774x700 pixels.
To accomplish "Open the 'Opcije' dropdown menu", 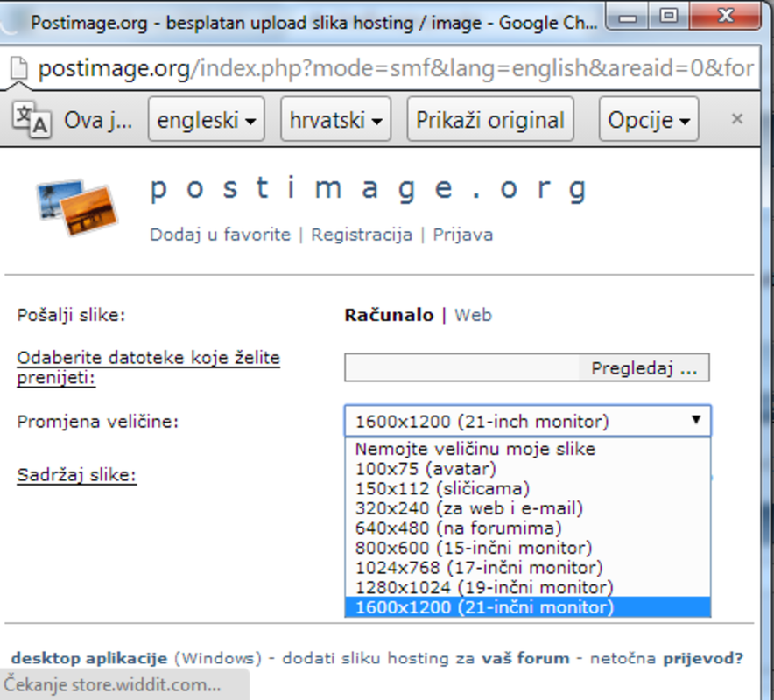I will [649, 119].
